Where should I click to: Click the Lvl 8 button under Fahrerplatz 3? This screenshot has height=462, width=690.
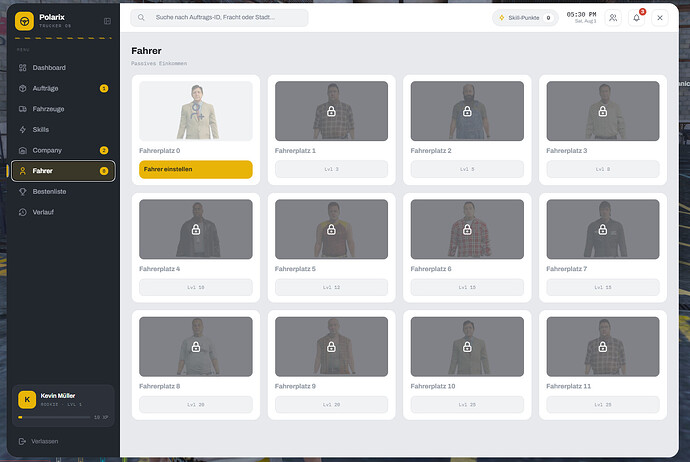point(603,169)
